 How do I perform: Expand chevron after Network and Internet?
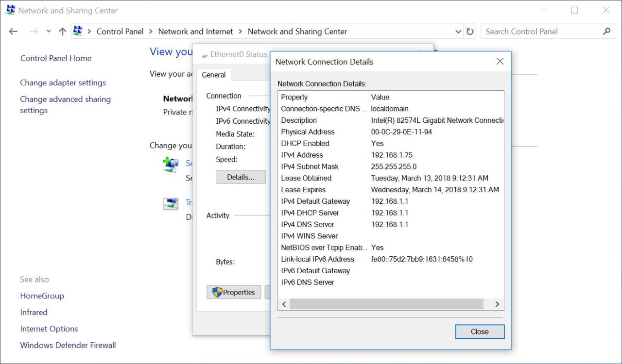click(240, 32)
